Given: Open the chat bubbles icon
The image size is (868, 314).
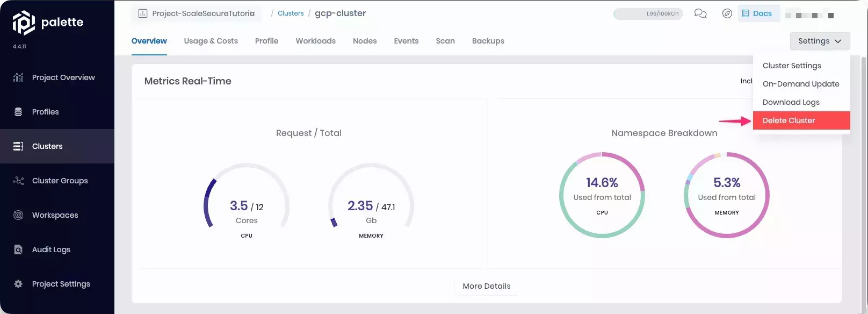Looking at the screenshot, I should (x=700, y=13).
